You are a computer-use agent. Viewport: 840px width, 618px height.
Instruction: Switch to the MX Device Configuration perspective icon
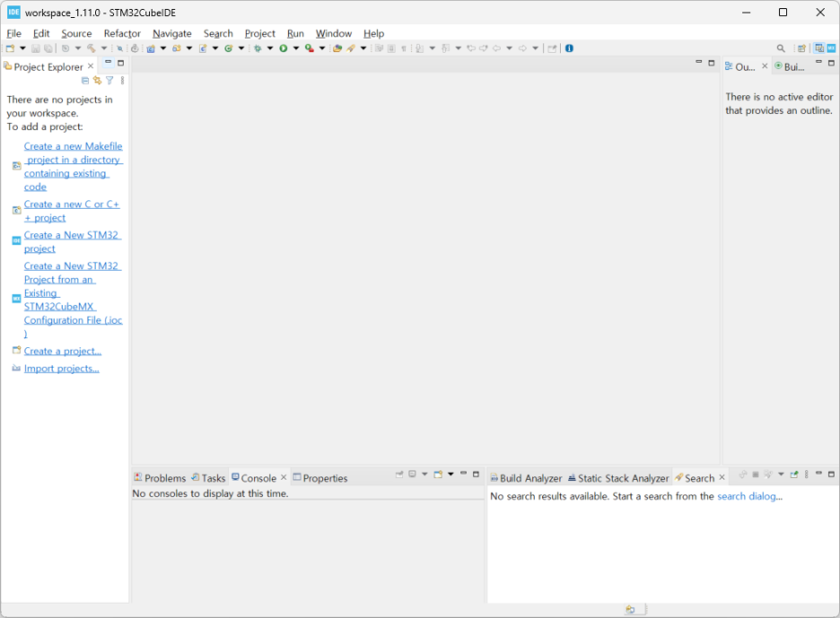click(x=831, y=48)
